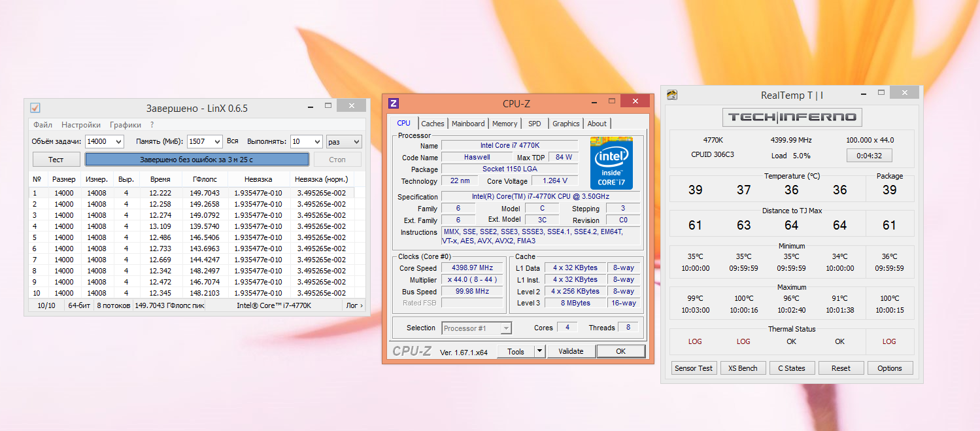Click the XS Bench button in RealTemp
The width and height of the screenshot is (980, 431).
(x=743, y=368)
